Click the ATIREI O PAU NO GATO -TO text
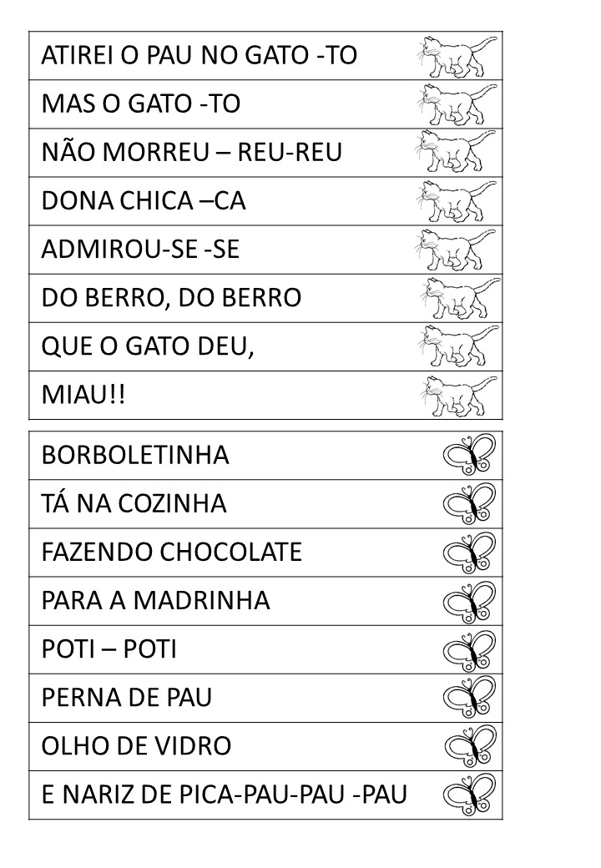 (199, 56)
